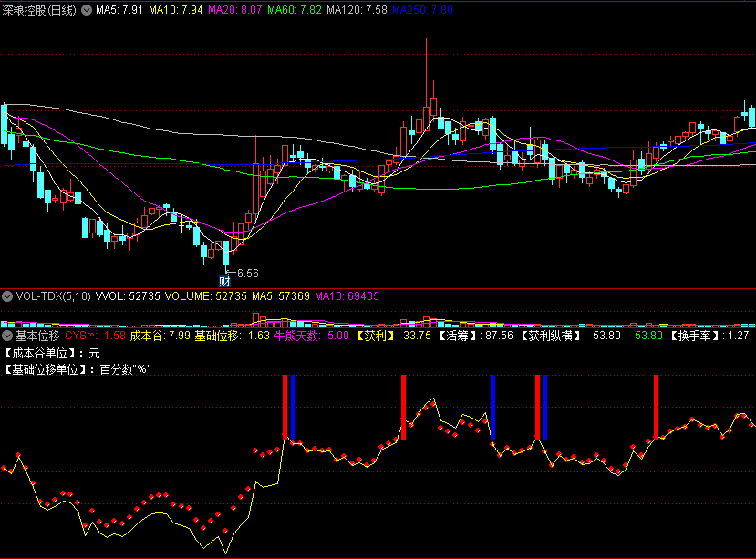Click the CYS∞: -1.58 value
756x559 pixels.
point(95,336)
